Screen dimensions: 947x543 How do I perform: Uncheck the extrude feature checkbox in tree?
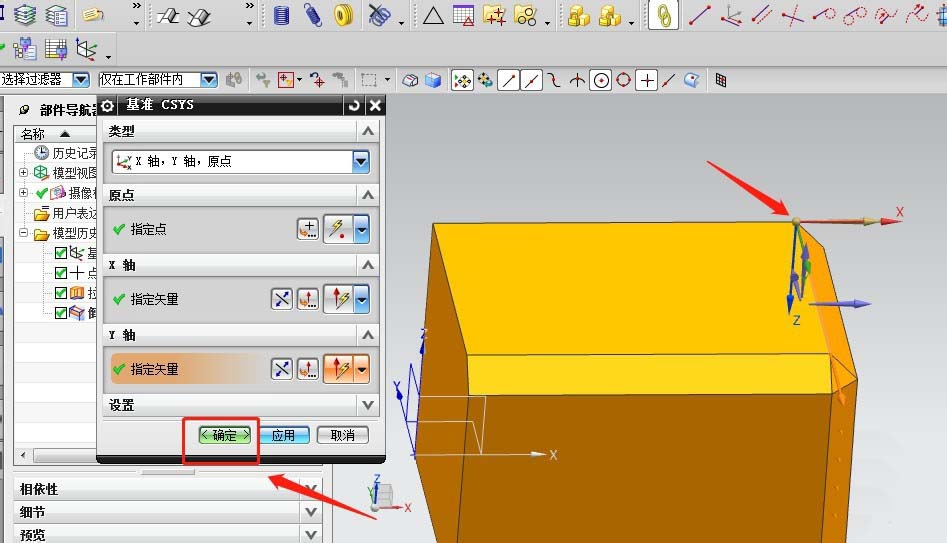coord(60,293)
